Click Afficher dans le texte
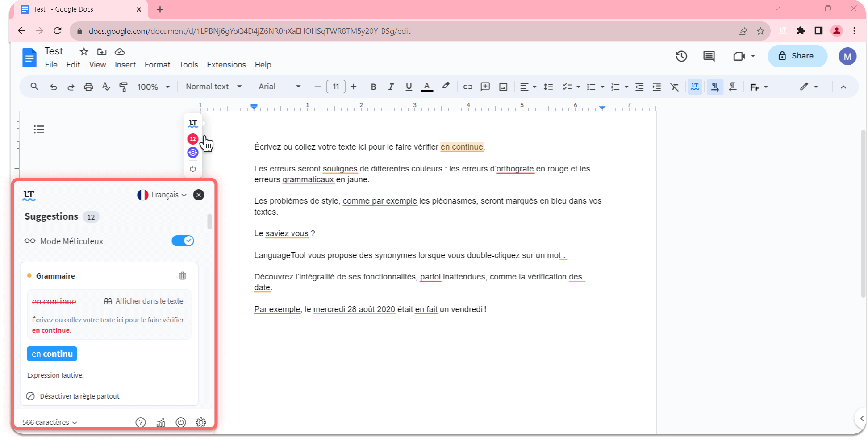 pyautogui.click(x=144, y=301)
